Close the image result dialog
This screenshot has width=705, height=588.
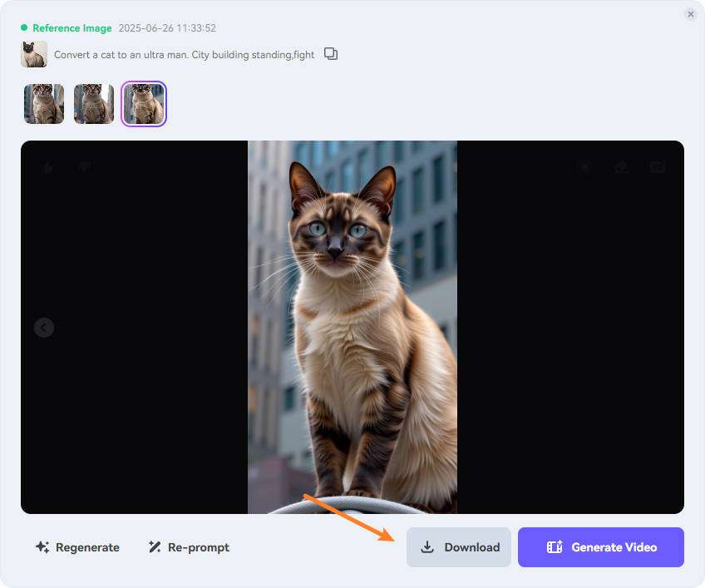click(x=690, y=14)
